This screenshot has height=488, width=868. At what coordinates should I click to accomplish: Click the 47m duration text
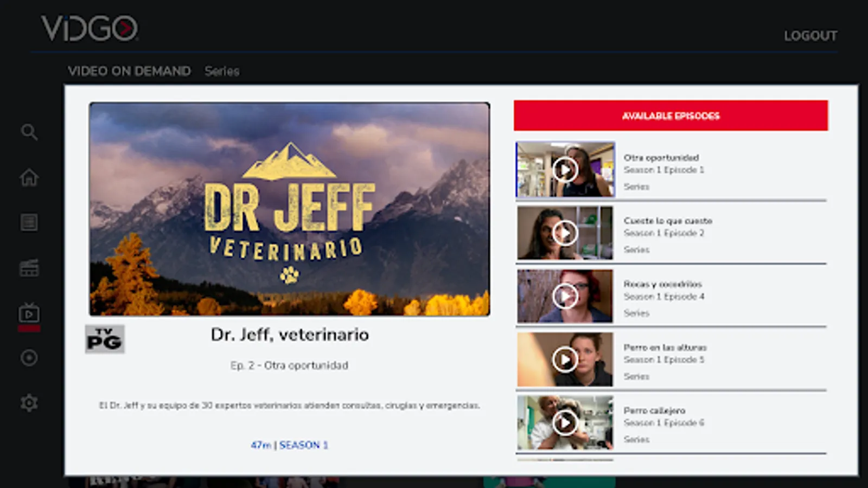click(x=261, y=445)
